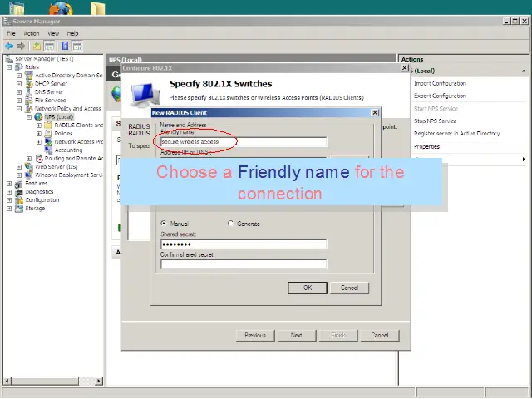The image size is (532, 399).
Task: Click Import Configuration in Actions pane
Action: pyautogui.click(x=440, y=83)
